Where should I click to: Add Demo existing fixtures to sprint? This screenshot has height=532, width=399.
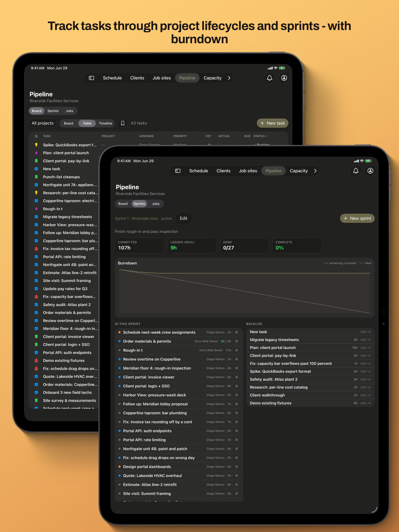365,403
